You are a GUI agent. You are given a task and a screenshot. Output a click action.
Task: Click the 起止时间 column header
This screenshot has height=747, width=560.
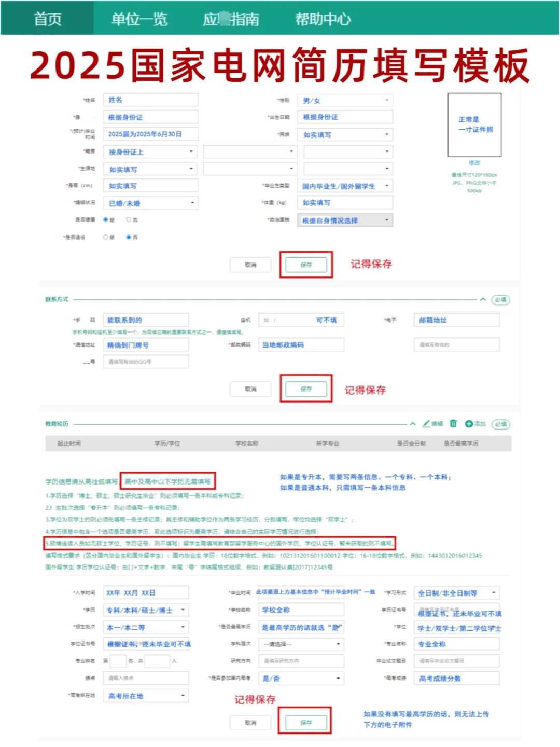click(x=69, y=444)
